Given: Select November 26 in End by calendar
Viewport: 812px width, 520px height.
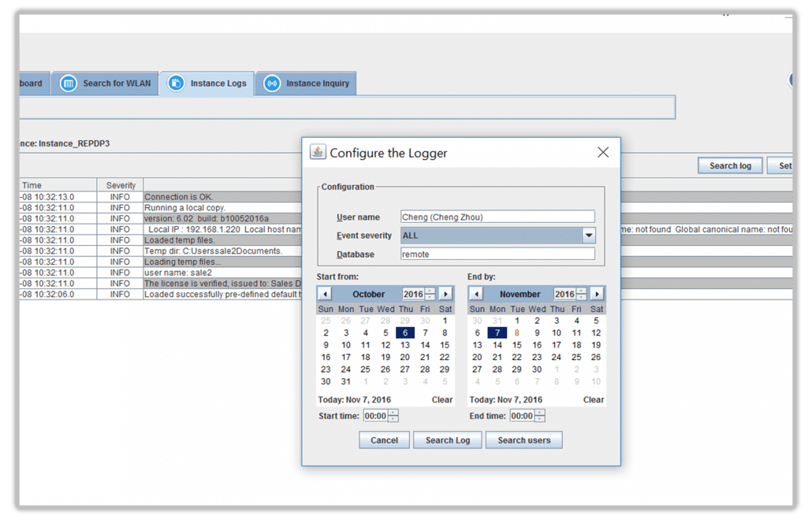Looking at the screenshot, I should click(596, 357).
